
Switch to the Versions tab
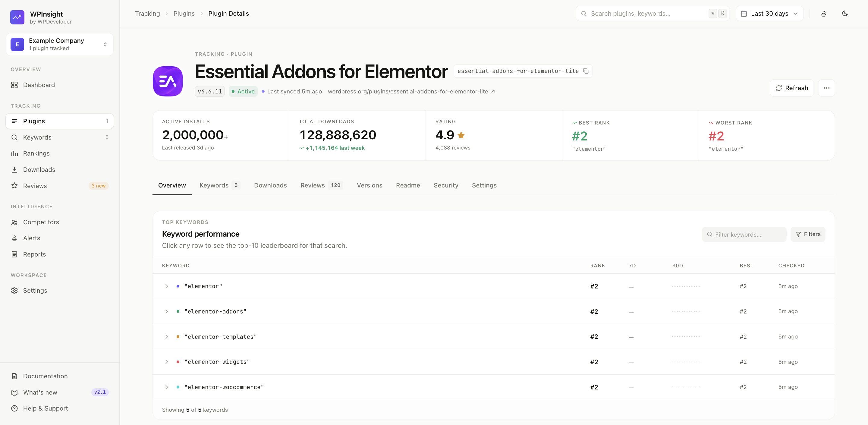[x=369, y=185]
